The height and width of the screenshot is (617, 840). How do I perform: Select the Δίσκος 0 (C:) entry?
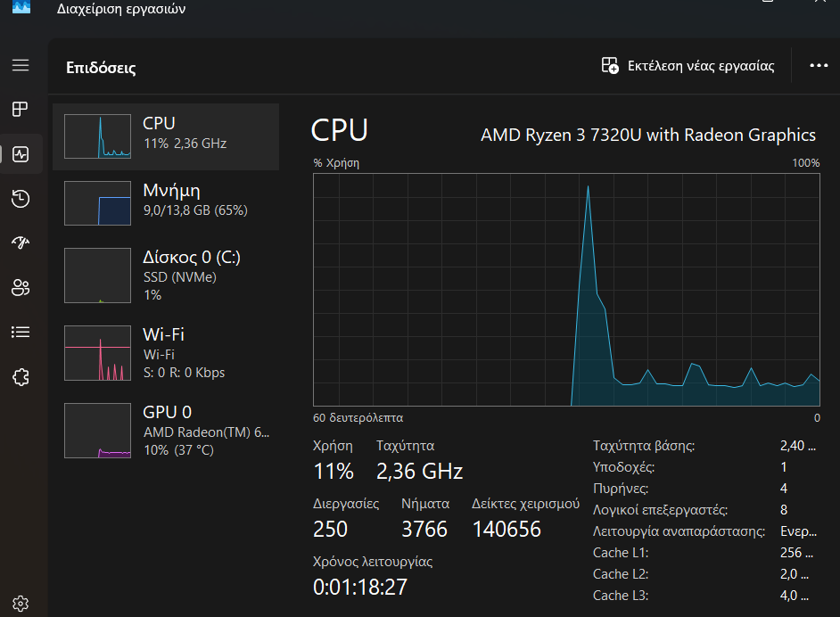166,275
